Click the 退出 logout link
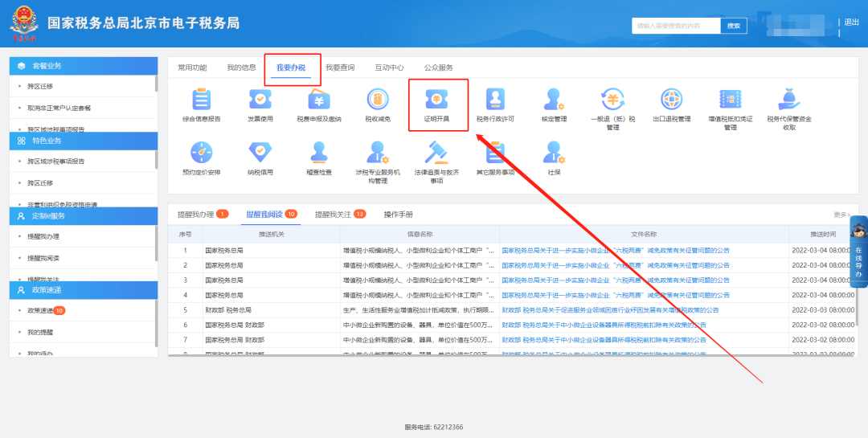Screen dimensions: 868x438 [851, 23]
